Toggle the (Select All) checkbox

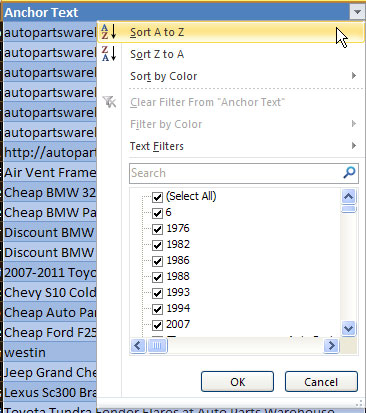157,197
